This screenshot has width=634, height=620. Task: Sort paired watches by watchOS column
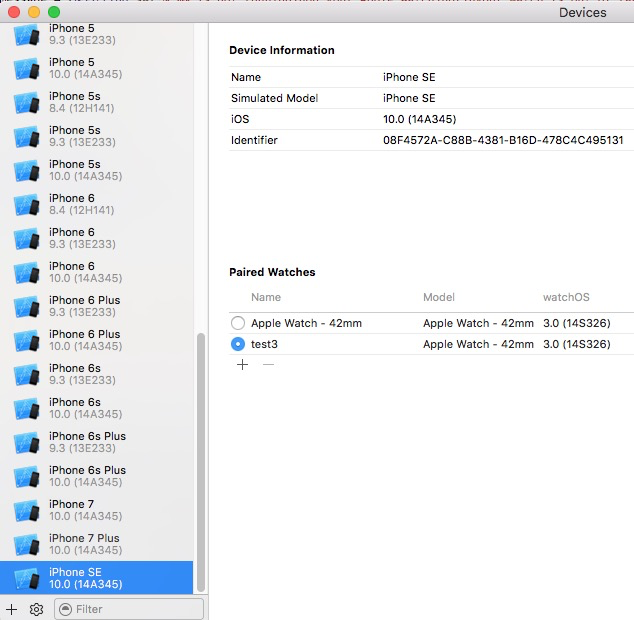566,297
